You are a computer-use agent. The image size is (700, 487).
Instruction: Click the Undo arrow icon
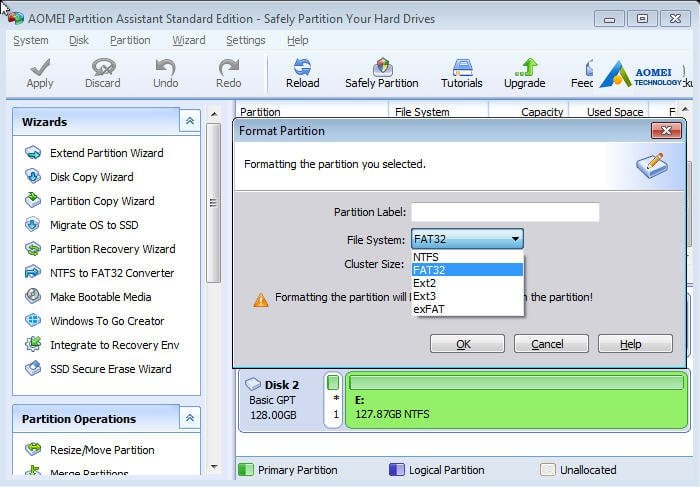tap(166, 67)
